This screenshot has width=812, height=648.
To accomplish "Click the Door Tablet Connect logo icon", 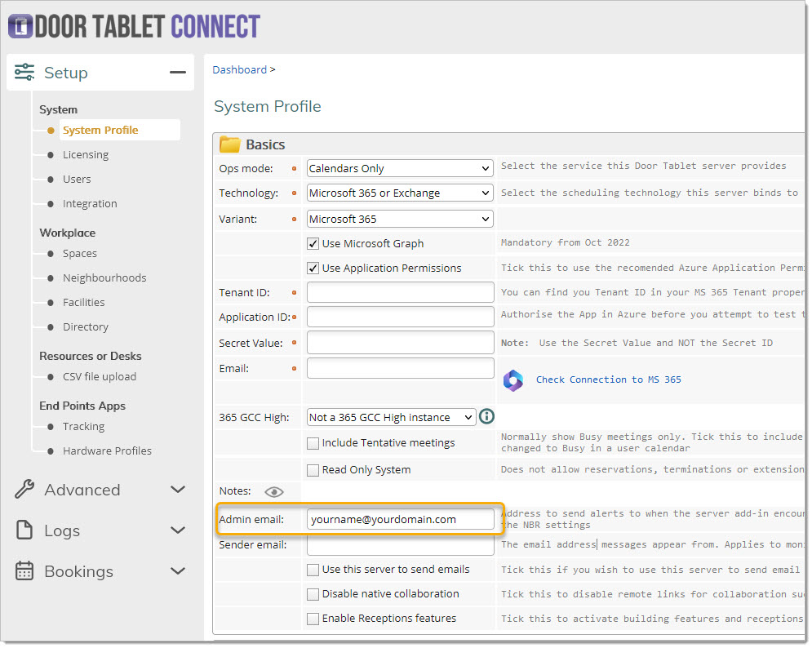I will click(18, 26).
